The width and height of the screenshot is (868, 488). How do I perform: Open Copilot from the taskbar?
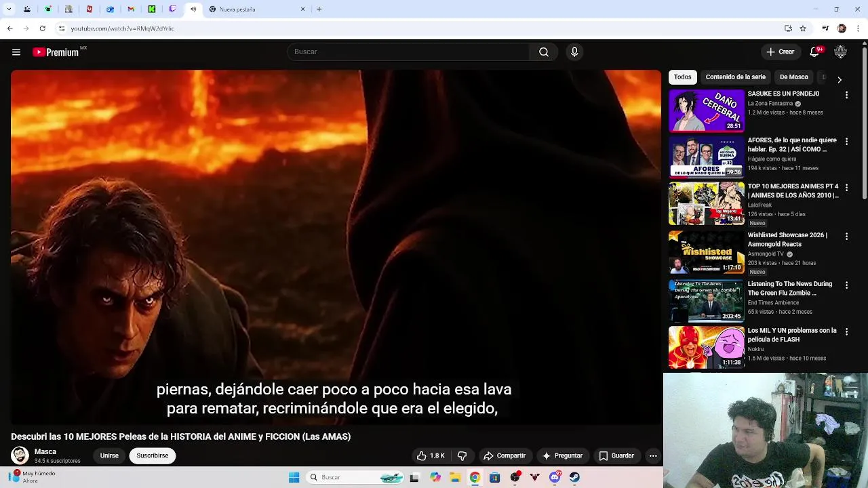[435, 478]
